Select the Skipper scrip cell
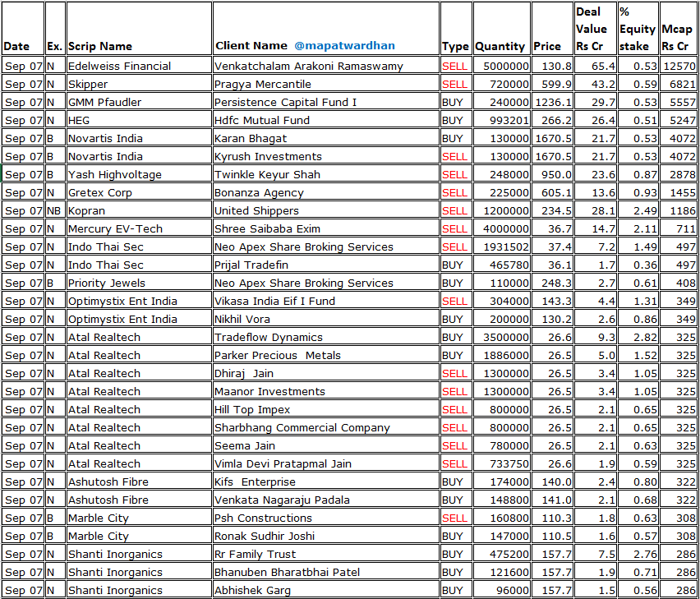Screen dimensions: 700x599 [x=140, y=84]
